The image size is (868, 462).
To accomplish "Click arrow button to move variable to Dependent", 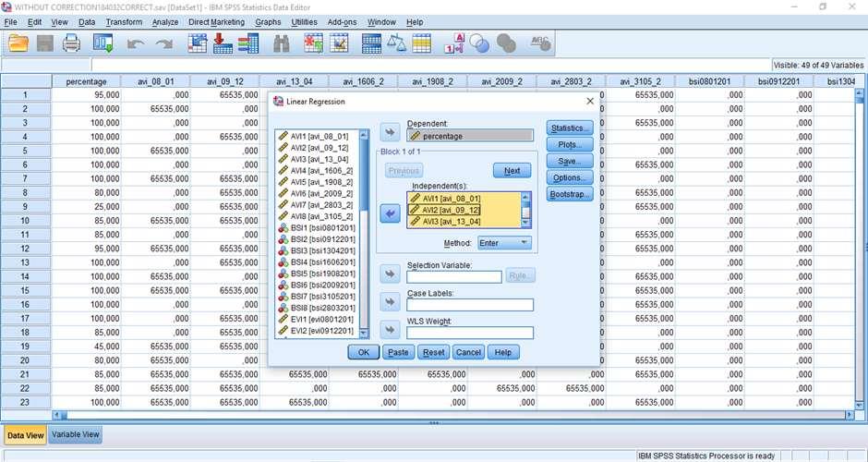I will tap(390, 132).
